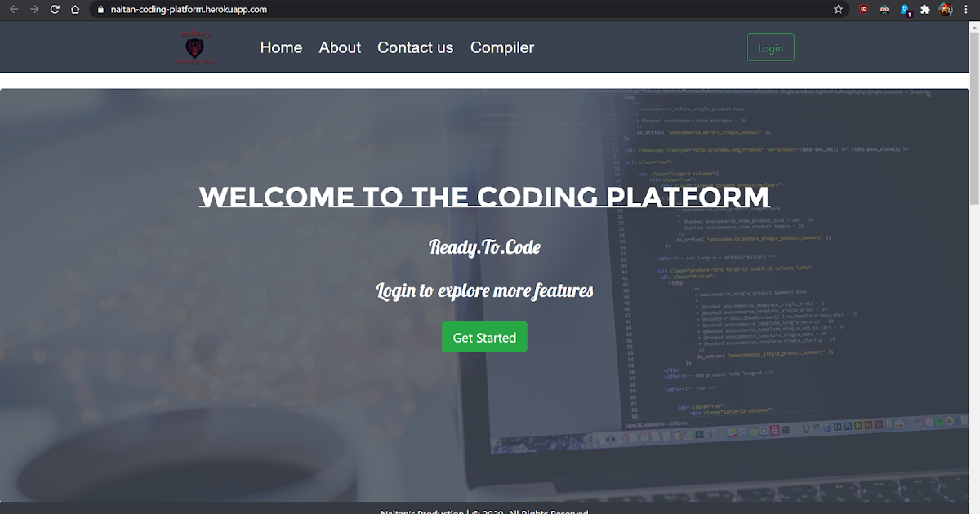Open the uBlock Origin extension
The height and width of the screenshot is (514, 980).
pyautogui.click(x=863, y=10)
